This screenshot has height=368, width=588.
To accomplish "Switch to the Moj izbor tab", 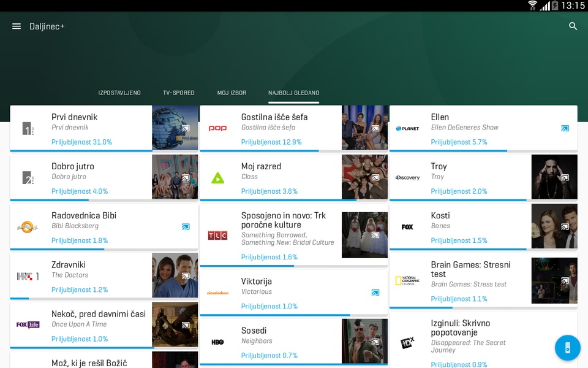I will click(232, 93).
